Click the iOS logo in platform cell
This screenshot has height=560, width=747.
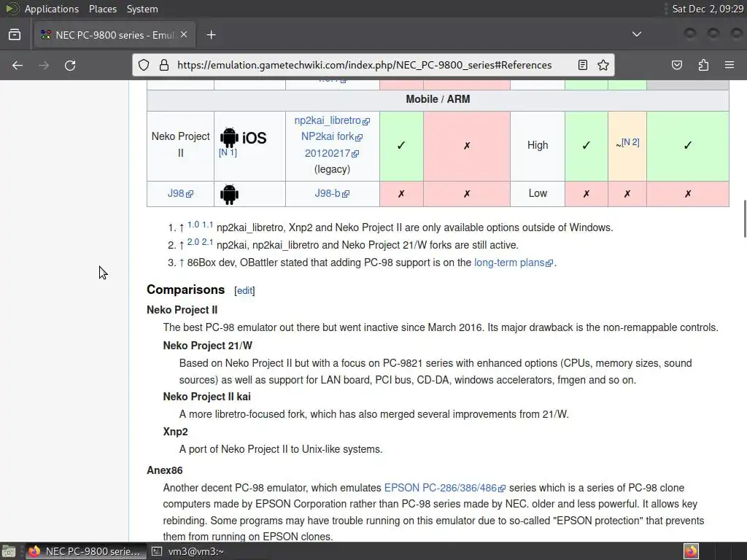point(255,138)
